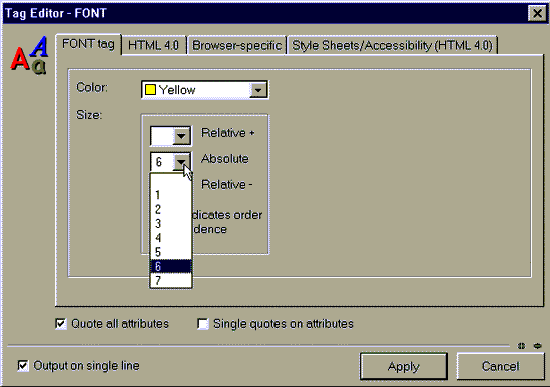
Task: Click the empty Relative + value field
Action: 162,136
